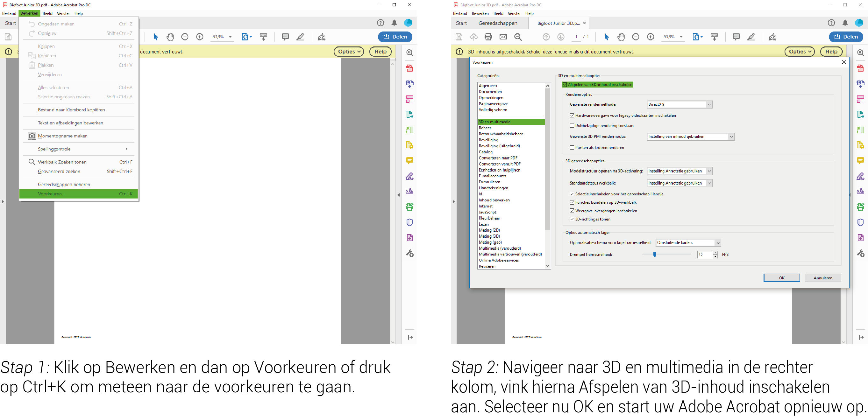Toggle Hardwareweergave voor legacy videokaarten checkbox

(572, 115)
